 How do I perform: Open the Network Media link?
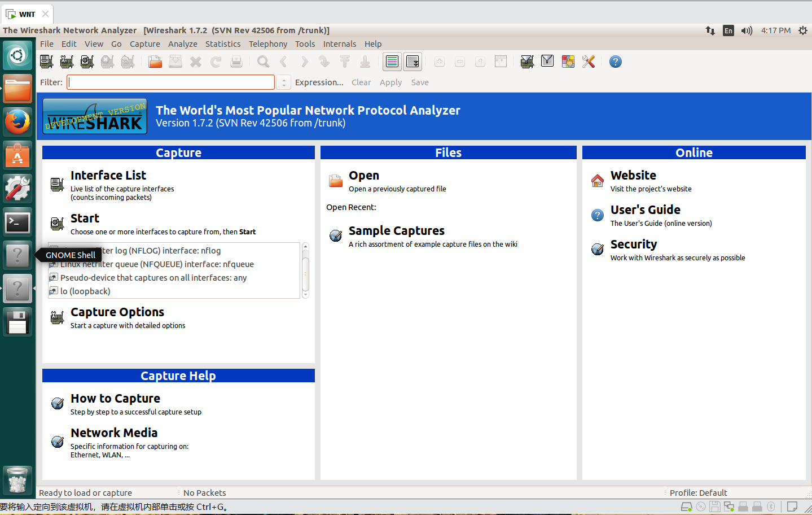(x=114, y=433)
